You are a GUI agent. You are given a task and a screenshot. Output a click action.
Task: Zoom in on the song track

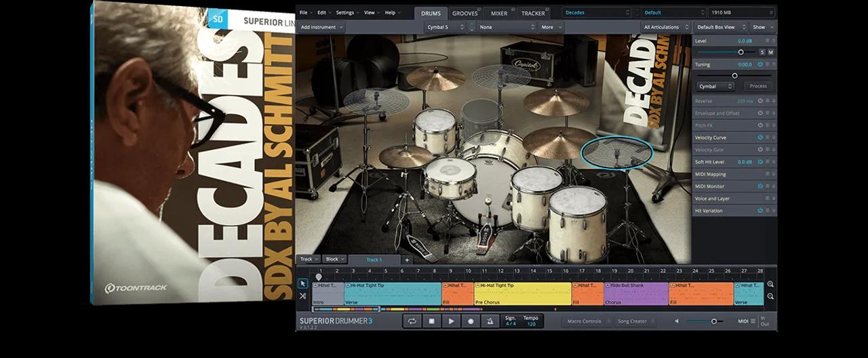pos(771,284)
